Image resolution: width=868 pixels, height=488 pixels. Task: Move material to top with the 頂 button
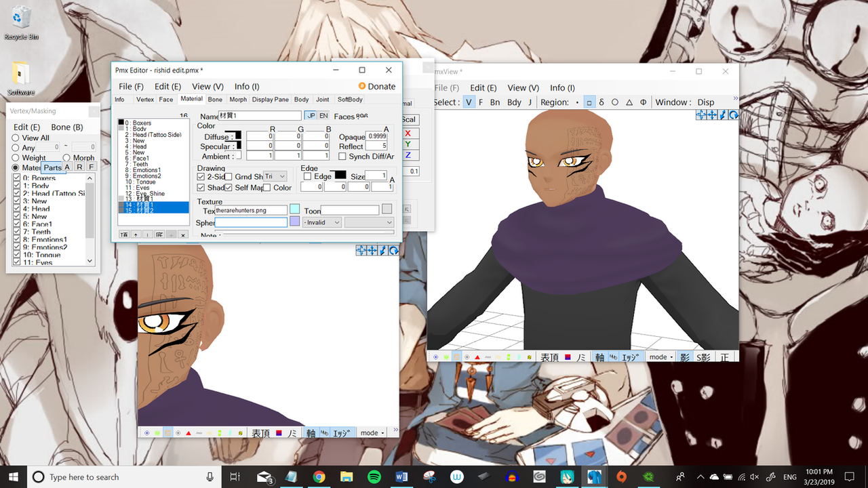[x=124, y=235]
